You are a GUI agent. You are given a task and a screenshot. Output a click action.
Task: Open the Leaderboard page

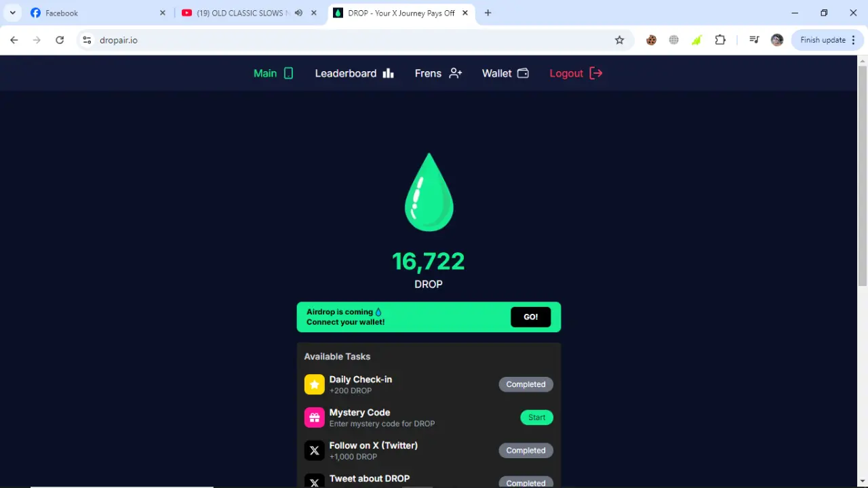click(x=354, y=73)
